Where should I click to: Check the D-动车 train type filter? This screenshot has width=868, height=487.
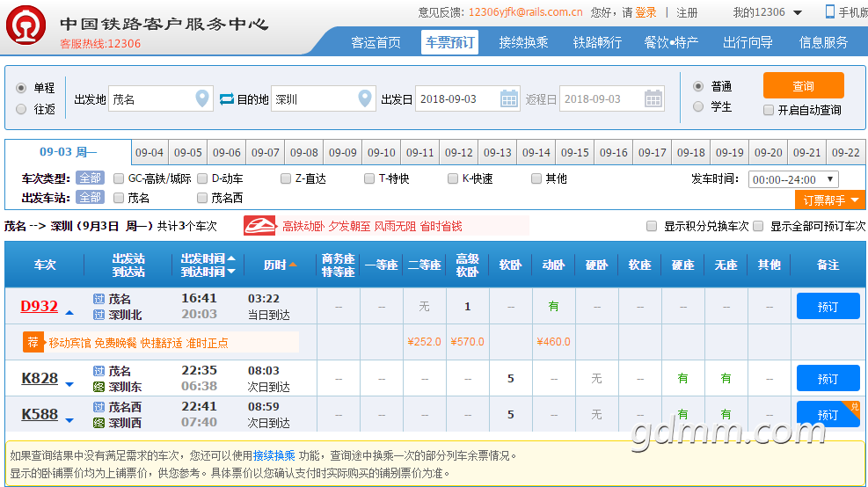pos(202,178)
